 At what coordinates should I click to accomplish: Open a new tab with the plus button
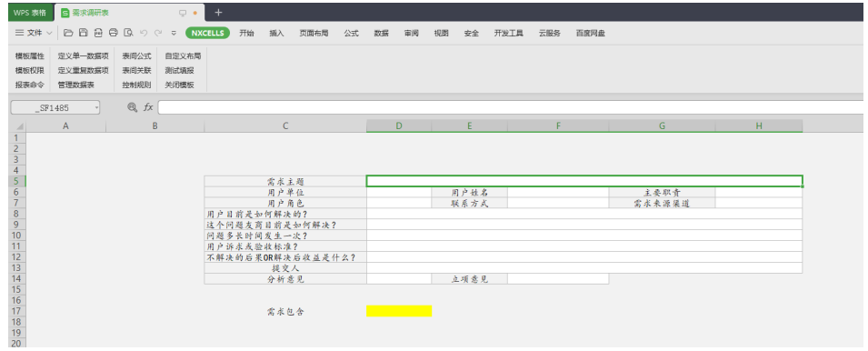218,12
